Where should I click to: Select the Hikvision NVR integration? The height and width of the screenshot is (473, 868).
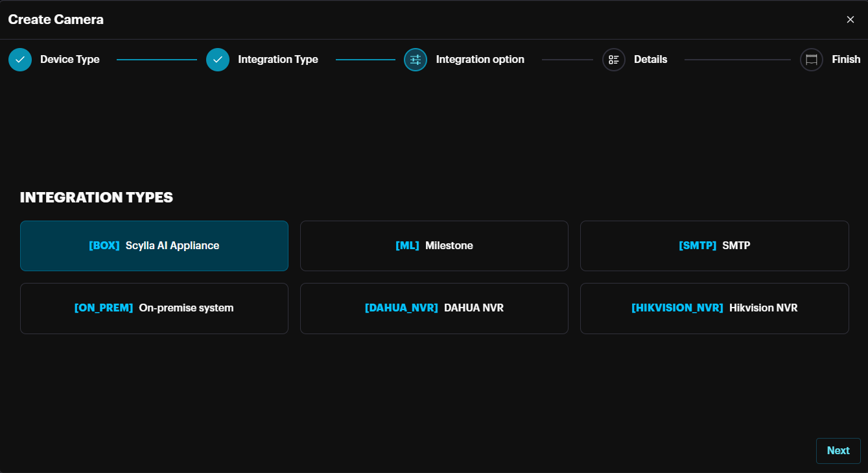coord(714,308)
